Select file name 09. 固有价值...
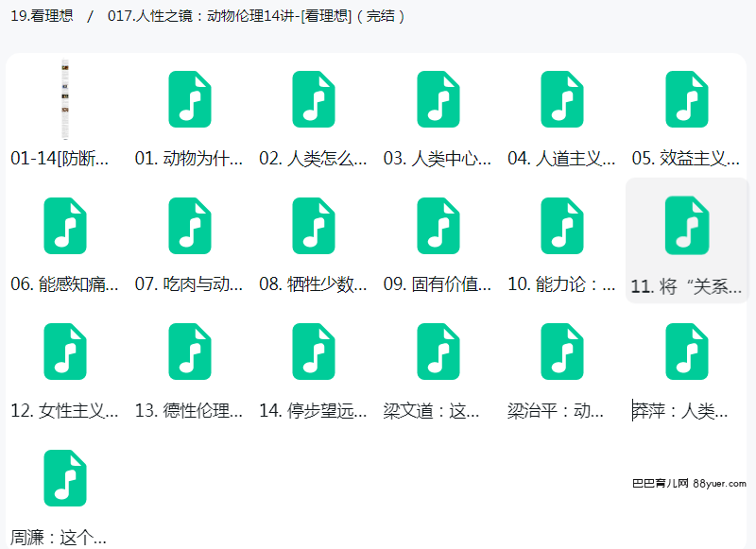 (x=438, y=284)
